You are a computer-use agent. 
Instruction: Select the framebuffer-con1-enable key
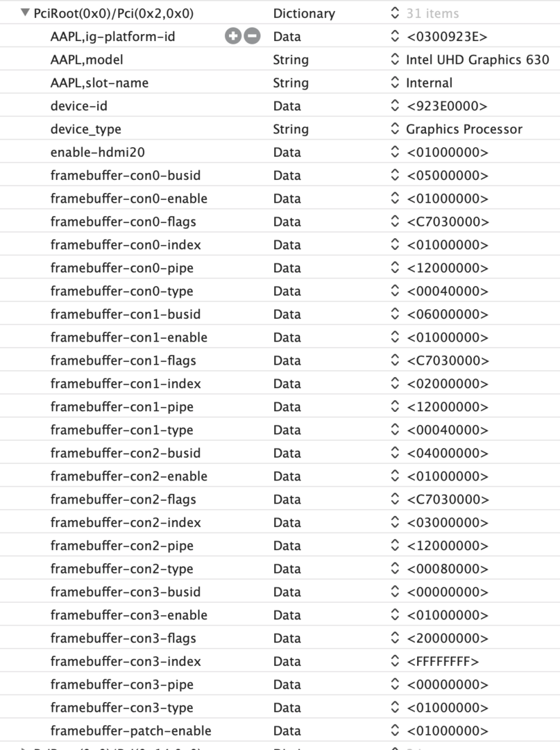coord(128,337)
